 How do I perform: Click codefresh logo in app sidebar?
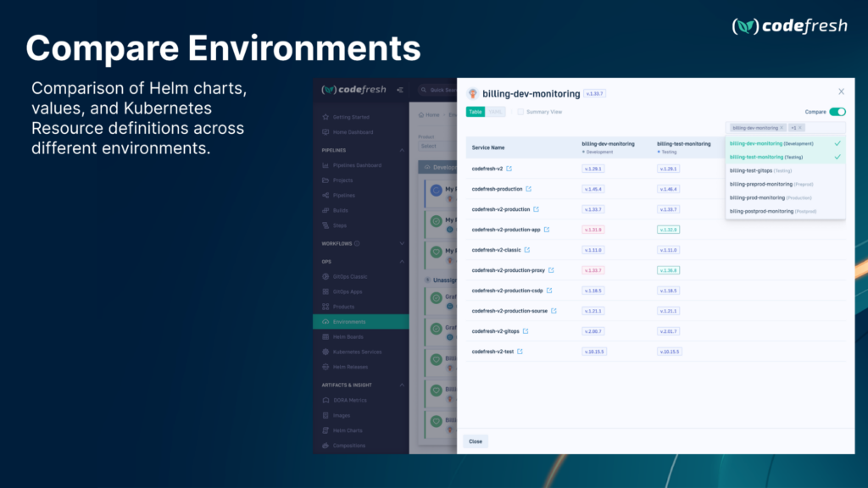pos(353,89)
